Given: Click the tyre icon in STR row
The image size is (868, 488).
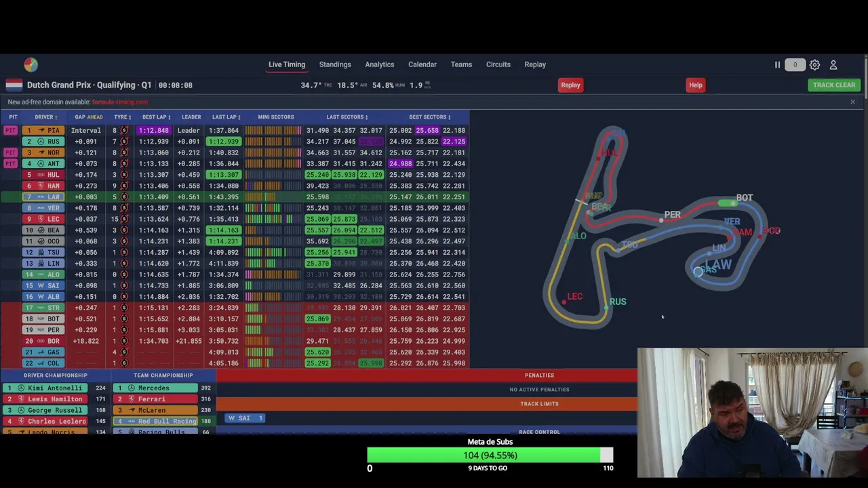Looking at the screenshot, I should pos(124,308).
